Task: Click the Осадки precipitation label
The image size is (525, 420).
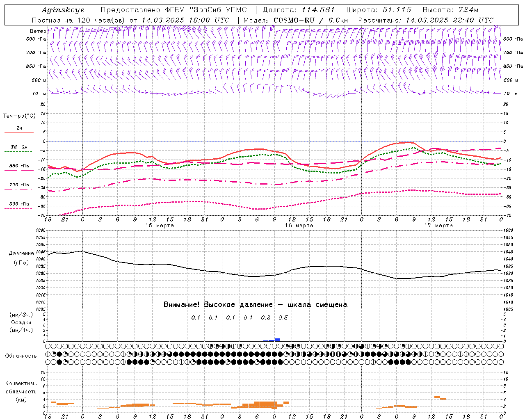Action: (x=21, y=322)
